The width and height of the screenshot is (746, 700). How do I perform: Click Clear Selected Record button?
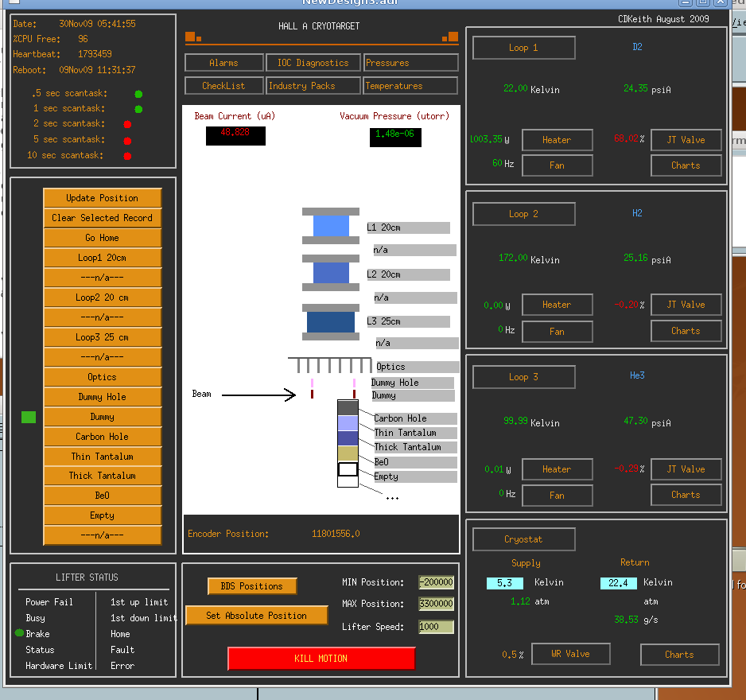tap(103, 218)
